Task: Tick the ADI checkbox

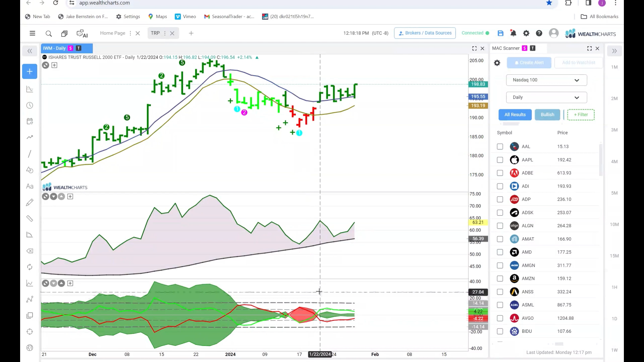Action: [500, 186]
